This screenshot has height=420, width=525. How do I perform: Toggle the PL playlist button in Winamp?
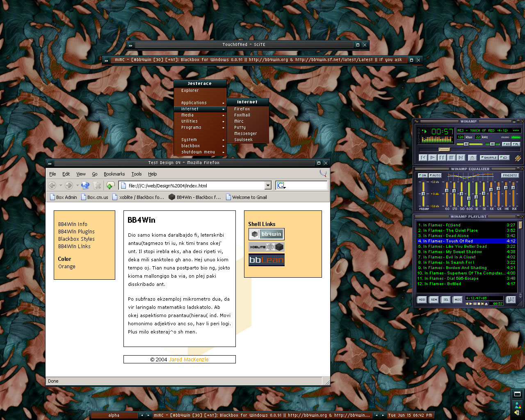[x=516, y=144]
